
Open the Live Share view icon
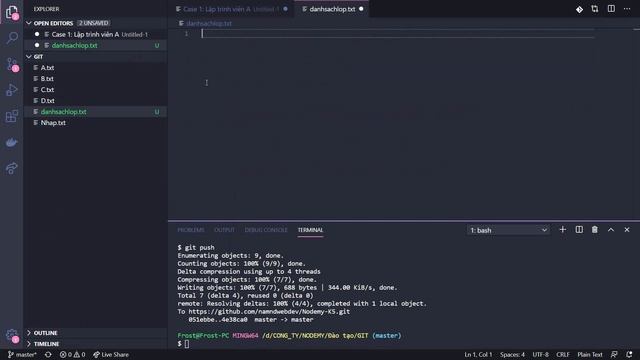click(x=12, y=168)
